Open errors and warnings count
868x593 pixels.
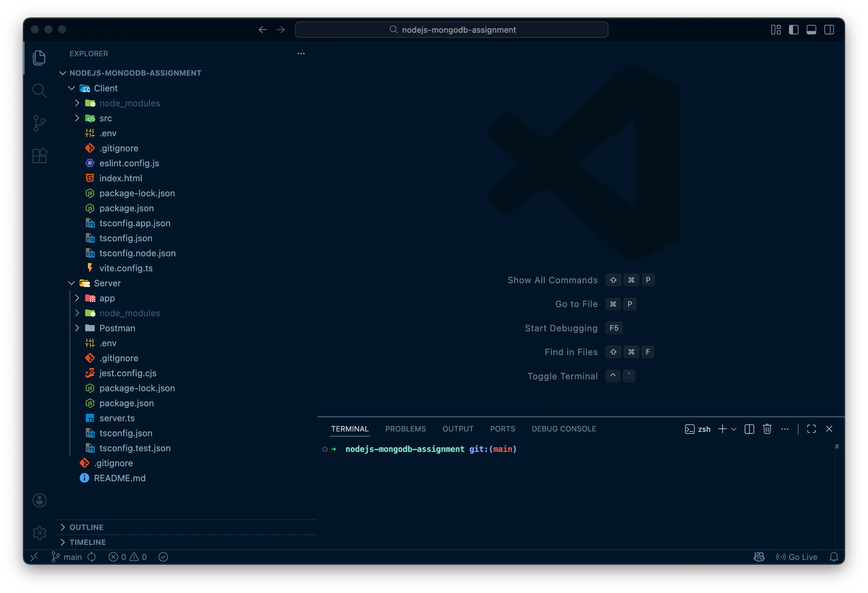pos(127,557)
